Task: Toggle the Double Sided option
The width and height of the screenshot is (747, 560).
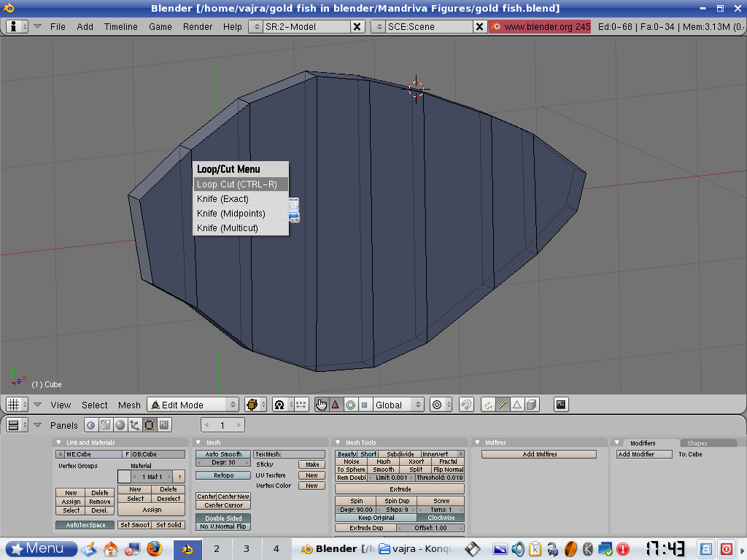Action: (x=223, y=518)
